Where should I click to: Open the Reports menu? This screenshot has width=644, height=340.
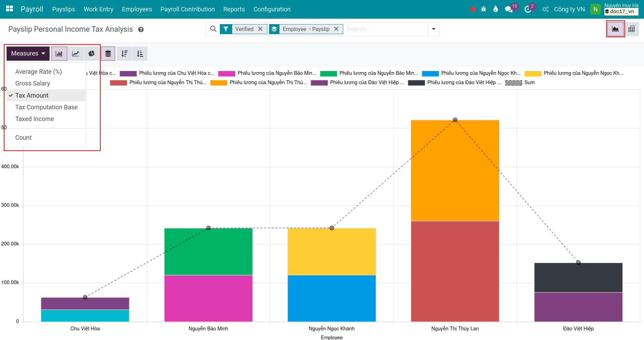234,9
